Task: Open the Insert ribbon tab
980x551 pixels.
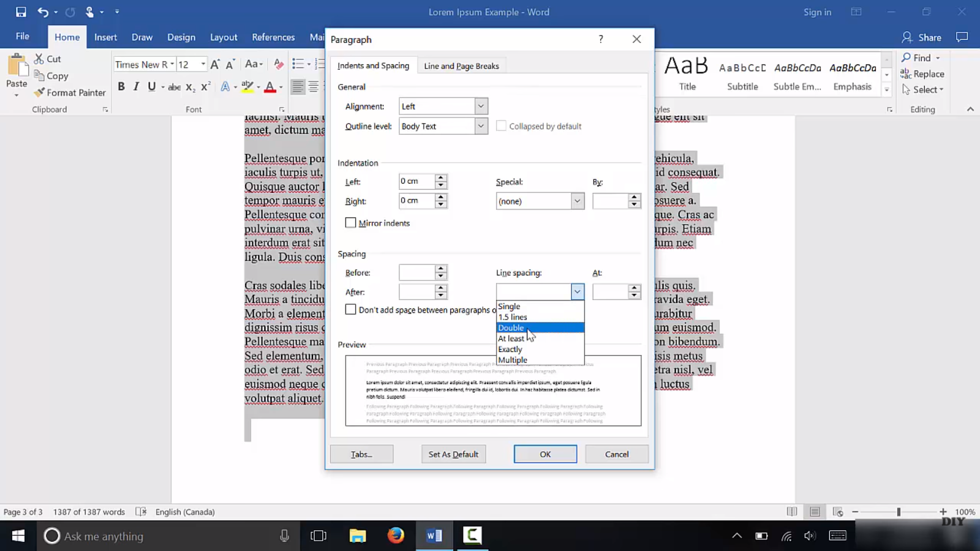Action: (x=105, y=37)
